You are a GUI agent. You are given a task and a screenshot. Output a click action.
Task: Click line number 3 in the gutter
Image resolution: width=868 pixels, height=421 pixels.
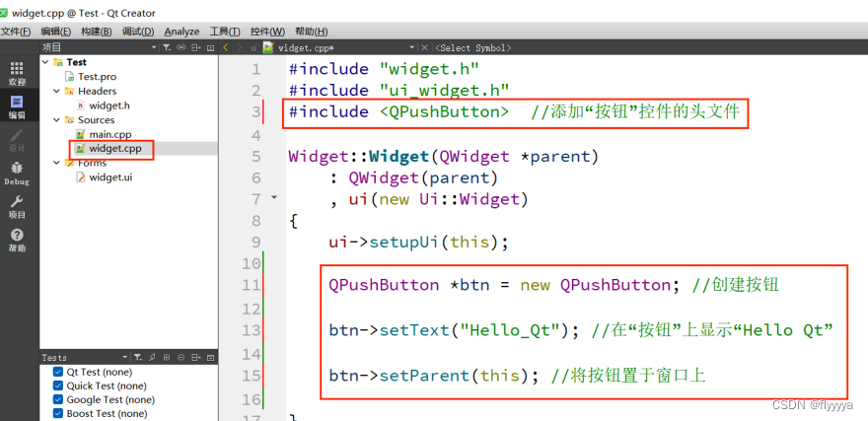coord(255,112)
